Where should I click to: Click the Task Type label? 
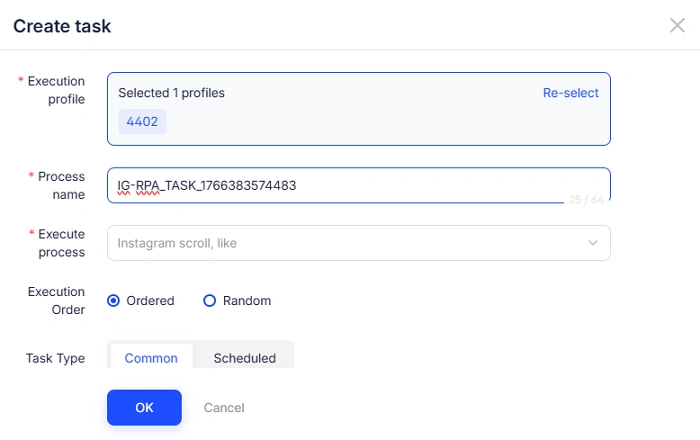(x=55, y=358)
